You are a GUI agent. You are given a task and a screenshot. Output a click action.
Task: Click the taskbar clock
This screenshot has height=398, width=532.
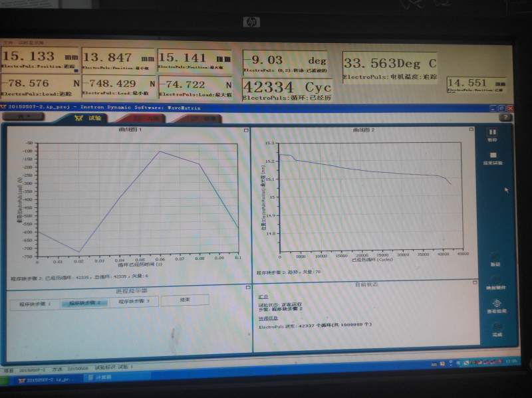pos(510,361)
